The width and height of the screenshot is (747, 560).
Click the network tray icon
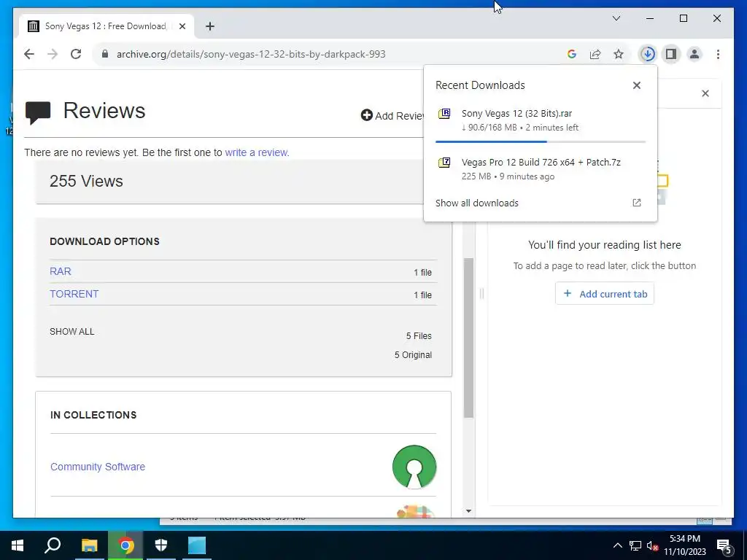tap(635, 545)
